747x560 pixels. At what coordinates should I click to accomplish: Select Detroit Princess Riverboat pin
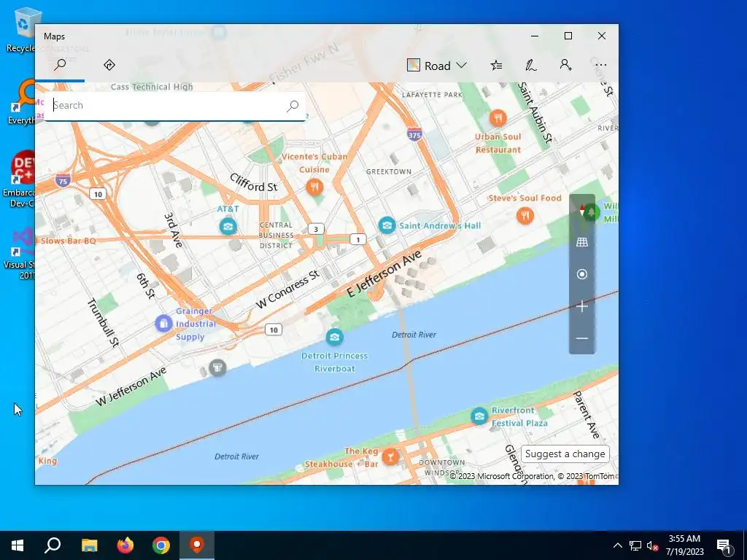334,337
